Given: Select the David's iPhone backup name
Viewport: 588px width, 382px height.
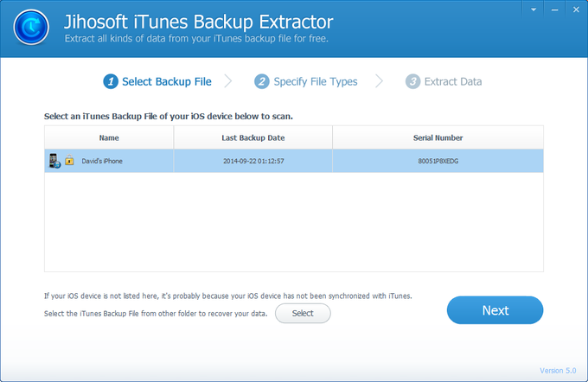Looking at the screenshot, I should (102, 161).
